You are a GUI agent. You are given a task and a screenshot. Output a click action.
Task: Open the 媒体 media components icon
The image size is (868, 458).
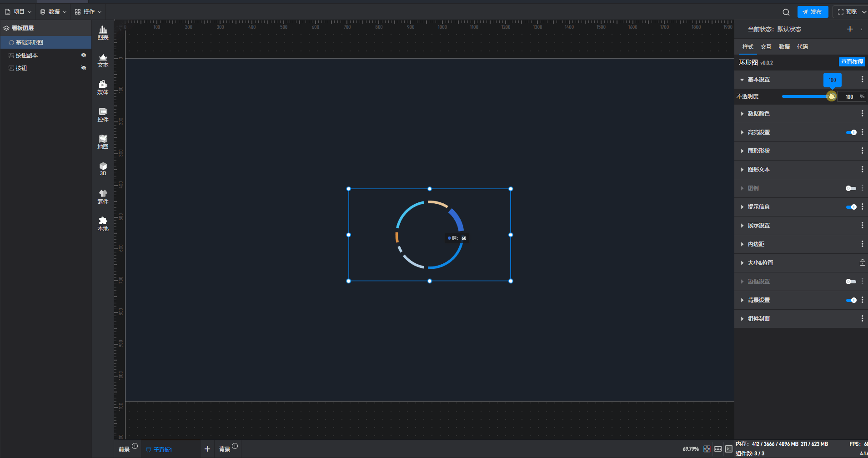click(103, 87)
